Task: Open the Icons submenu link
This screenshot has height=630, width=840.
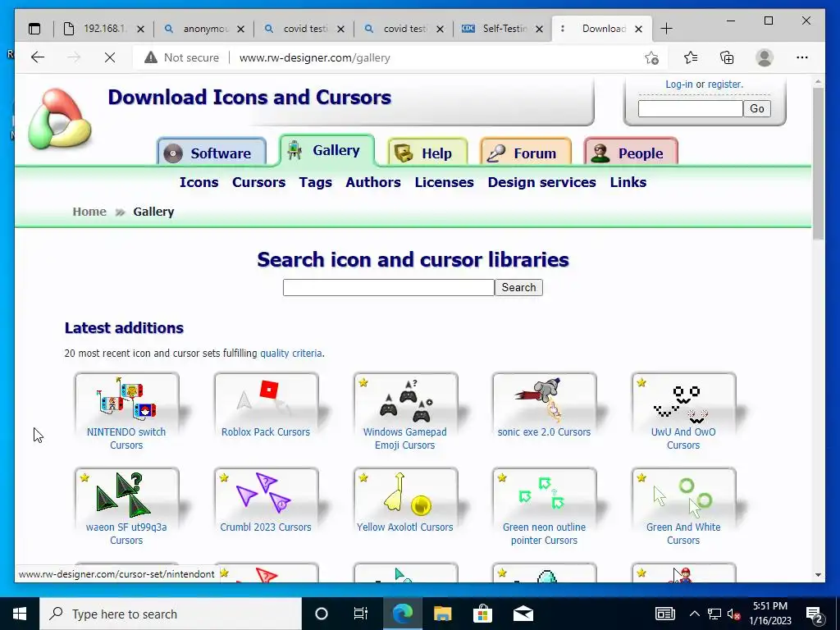Action: tap(199, 182)
